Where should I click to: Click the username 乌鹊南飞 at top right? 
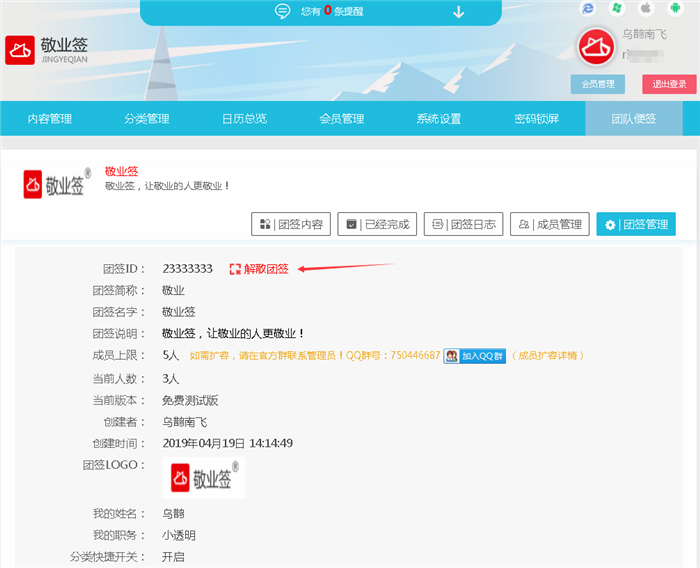point(644,34)
